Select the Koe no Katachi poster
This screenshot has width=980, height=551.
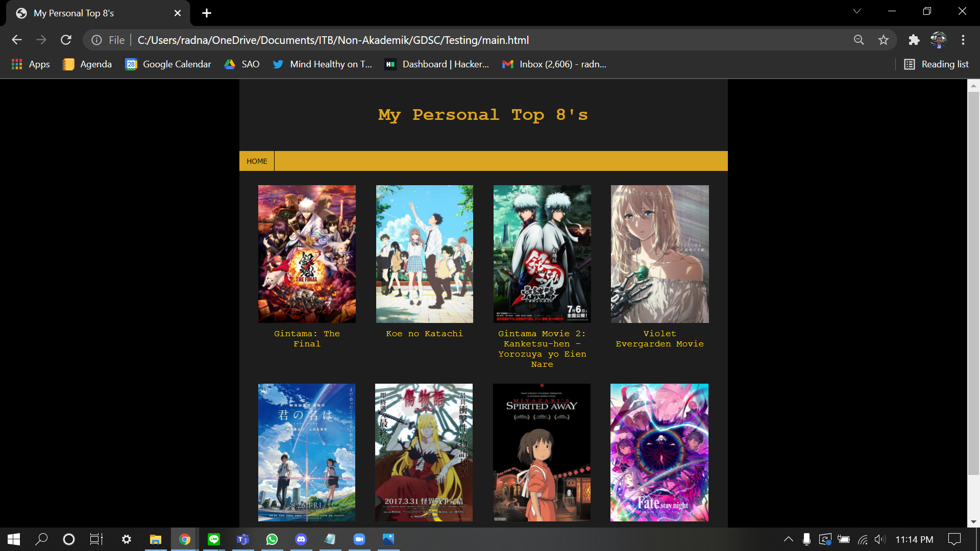425,254
